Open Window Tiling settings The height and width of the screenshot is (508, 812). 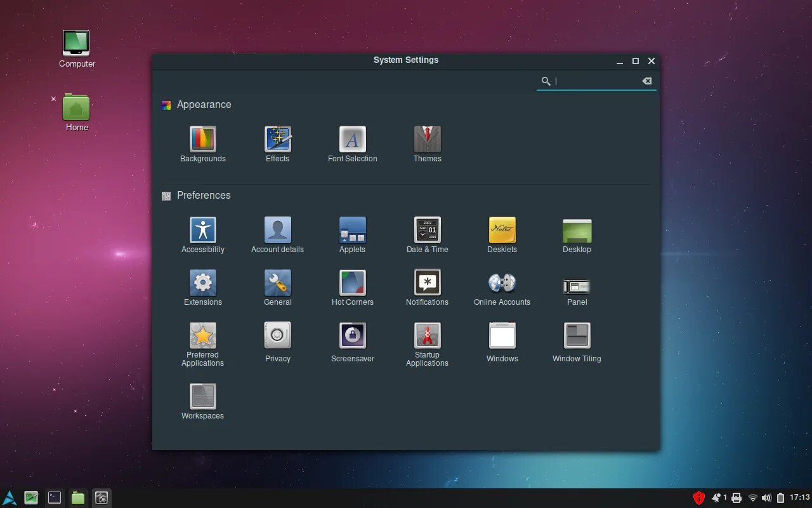pyautogui.click(x=577, y=343)
